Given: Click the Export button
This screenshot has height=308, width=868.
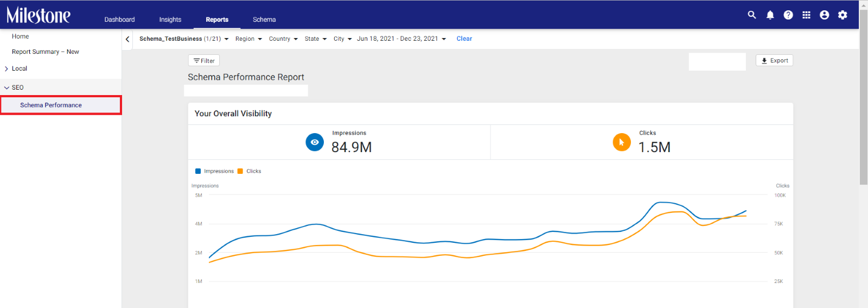Looking at the screenshot, I should (x=775, y=60).
